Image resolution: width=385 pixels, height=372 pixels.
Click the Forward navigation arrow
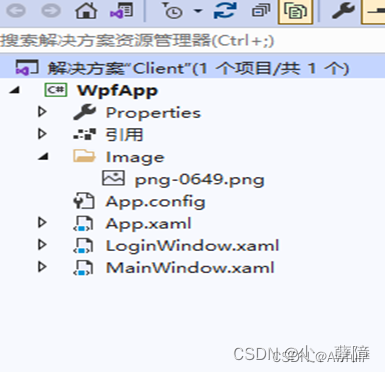pos(51,11)
